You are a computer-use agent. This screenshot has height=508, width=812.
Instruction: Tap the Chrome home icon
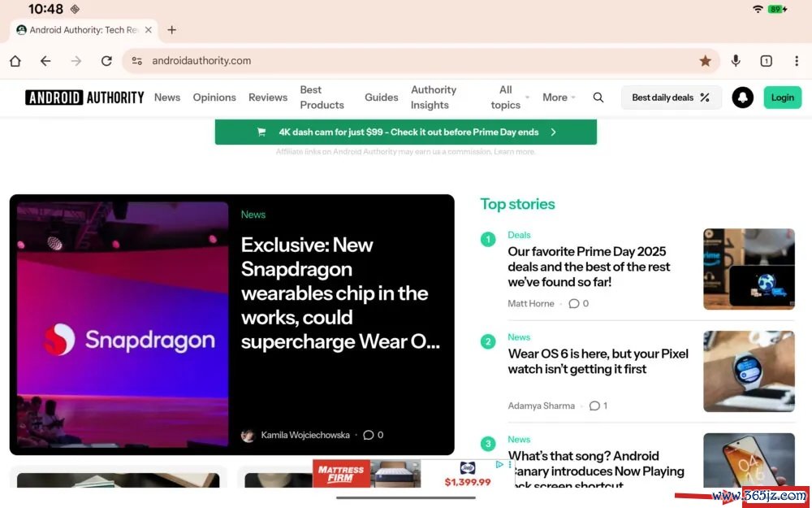[15, 61]
